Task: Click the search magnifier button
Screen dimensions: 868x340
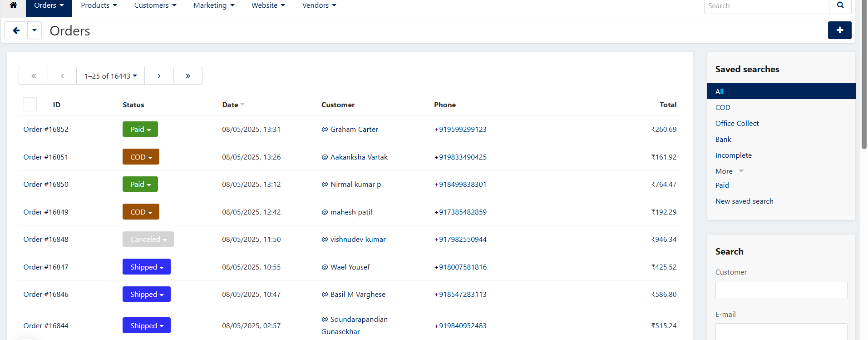Action: 840,5
